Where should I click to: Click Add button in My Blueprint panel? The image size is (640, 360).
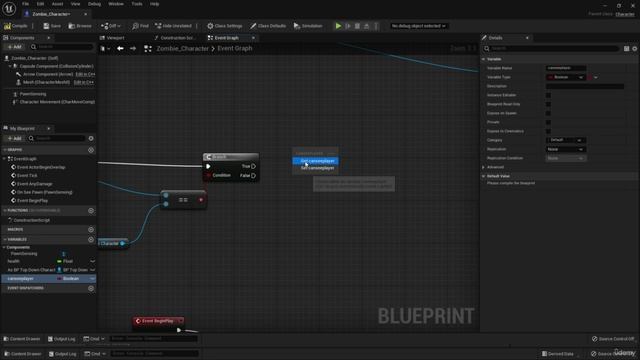(15, 138)
